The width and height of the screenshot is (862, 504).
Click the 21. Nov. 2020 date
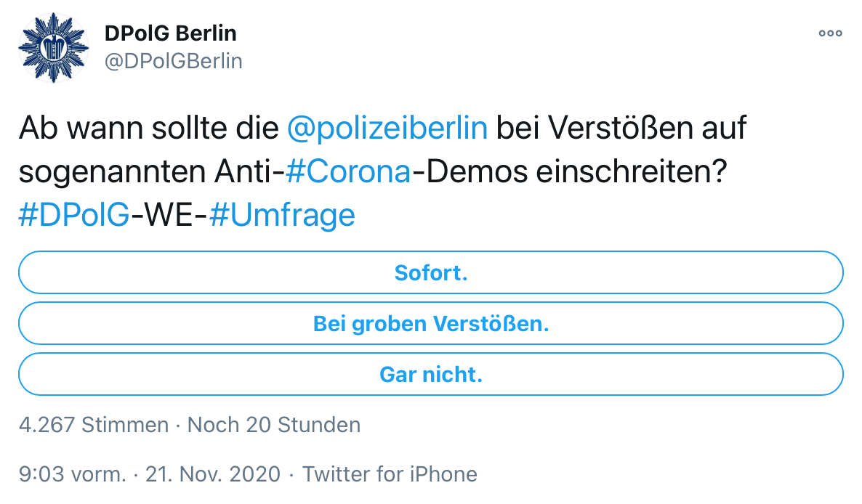tap(213, 474)
